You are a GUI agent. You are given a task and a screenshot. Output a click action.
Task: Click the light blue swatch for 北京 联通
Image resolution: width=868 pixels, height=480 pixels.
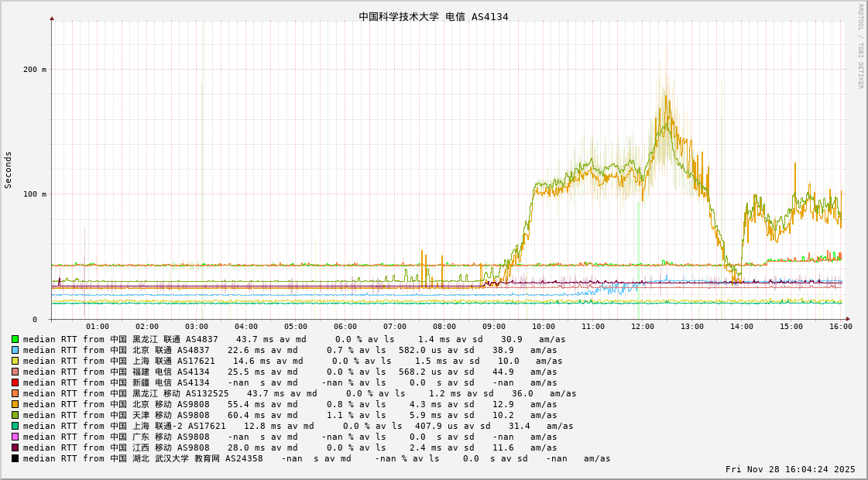(x=15, y=350)
